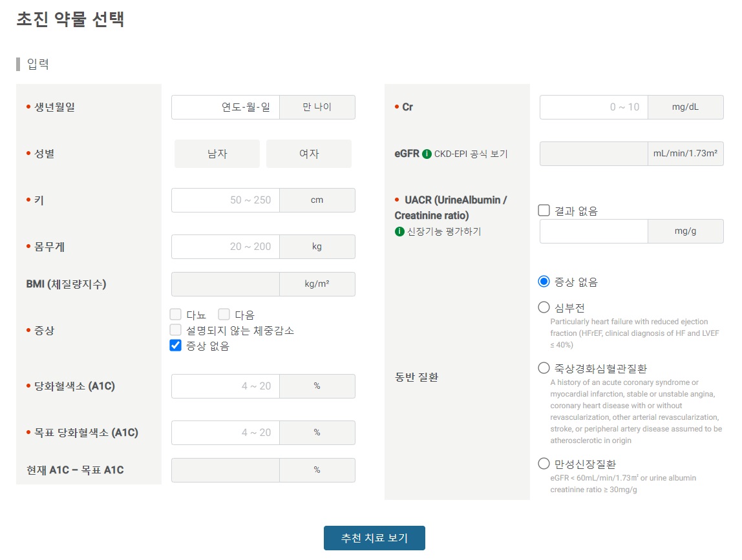Check the 설명되지 않는 체중감소 checkbox
742x560 pixels.
pos(175,330)
